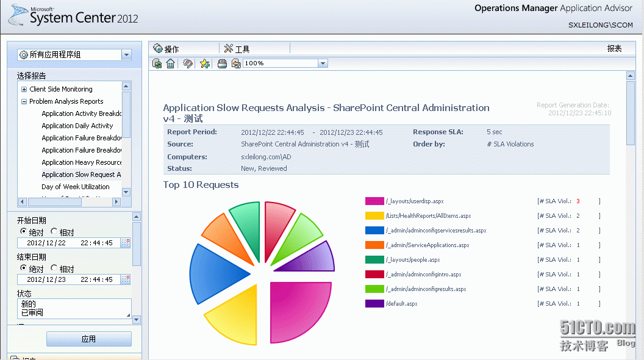Select Day of Week Utilization report

(76, 187)
